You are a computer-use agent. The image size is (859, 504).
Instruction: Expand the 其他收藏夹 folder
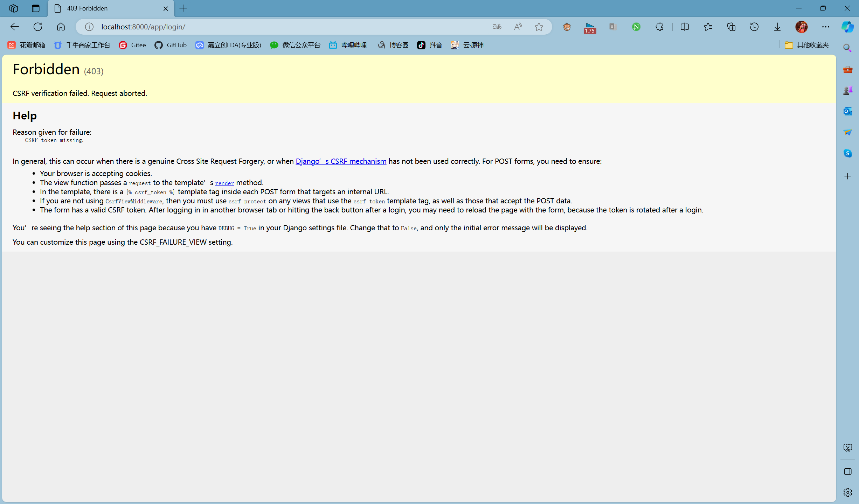click(807, 45)
